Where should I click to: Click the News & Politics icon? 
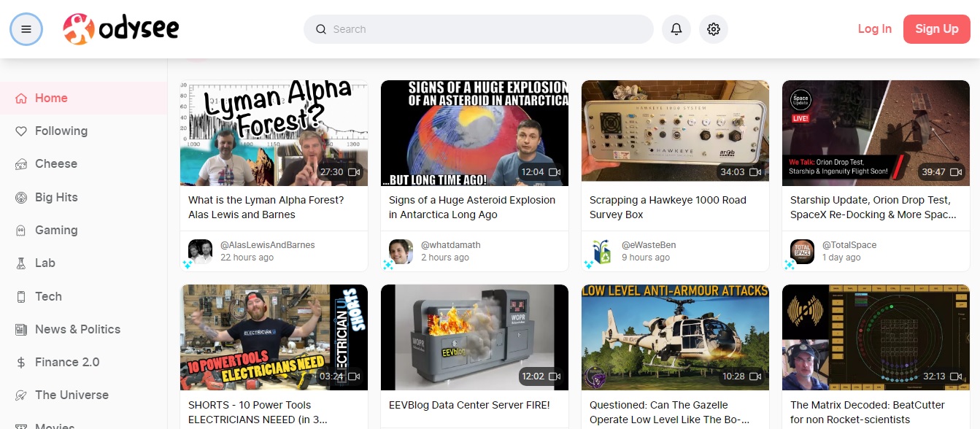(21, 330)
